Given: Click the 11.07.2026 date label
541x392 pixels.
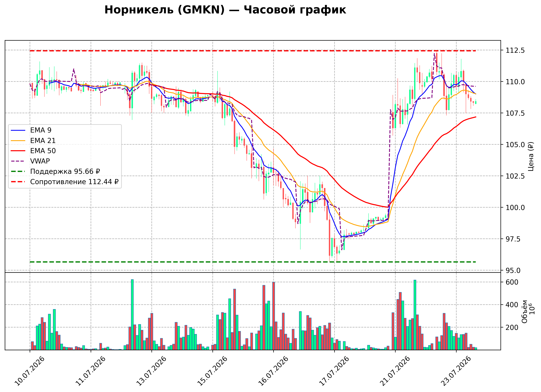Looking at the screenshot, I should click(x=90, y=371).
